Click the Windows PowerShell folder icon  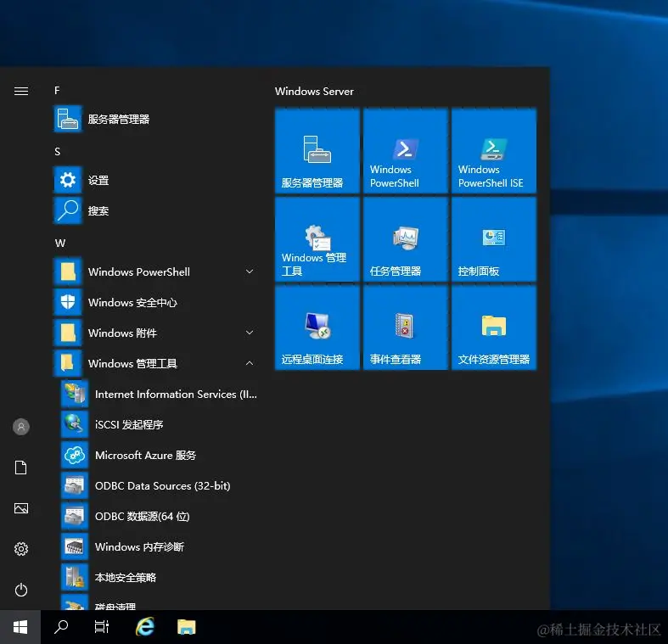[x=68, y=272]
